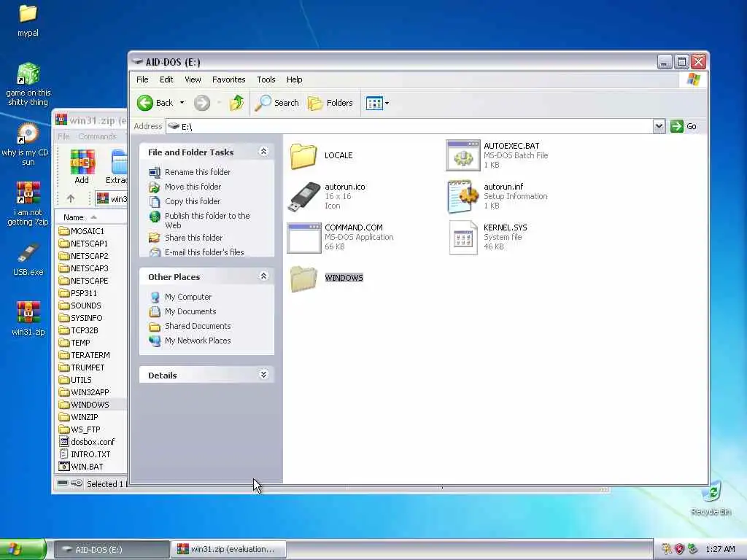
Task: Select NETSCAP1 folder in WinRAR list
Action: click(89, 244)
